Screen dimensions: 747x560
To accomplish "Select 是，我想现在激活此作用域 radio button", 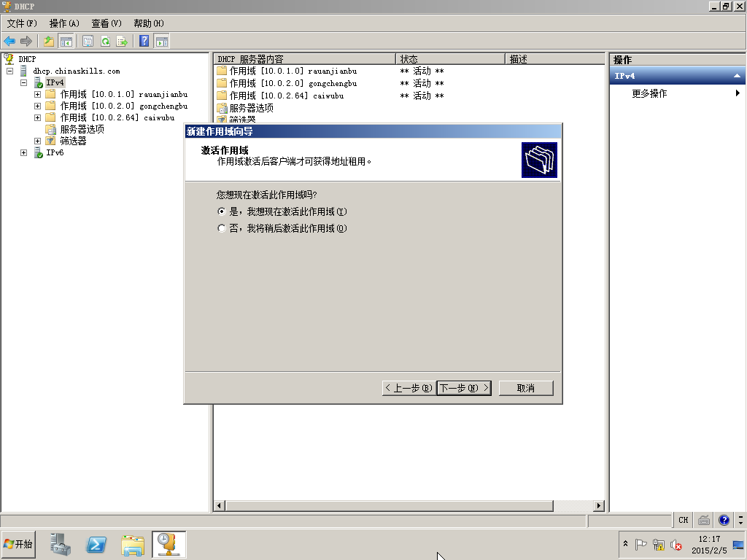I will 222,211.
